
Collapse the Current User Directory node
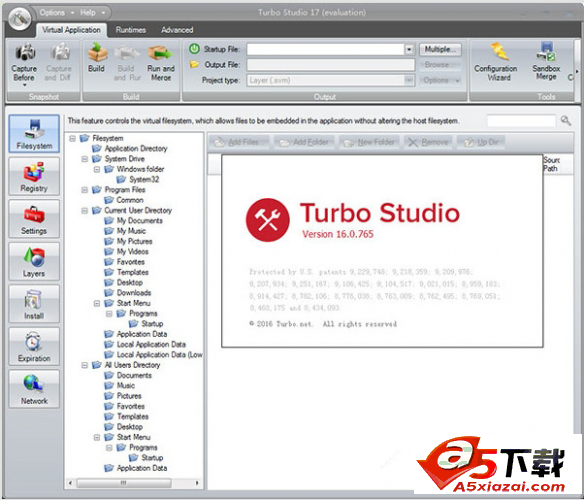point(85,211)
